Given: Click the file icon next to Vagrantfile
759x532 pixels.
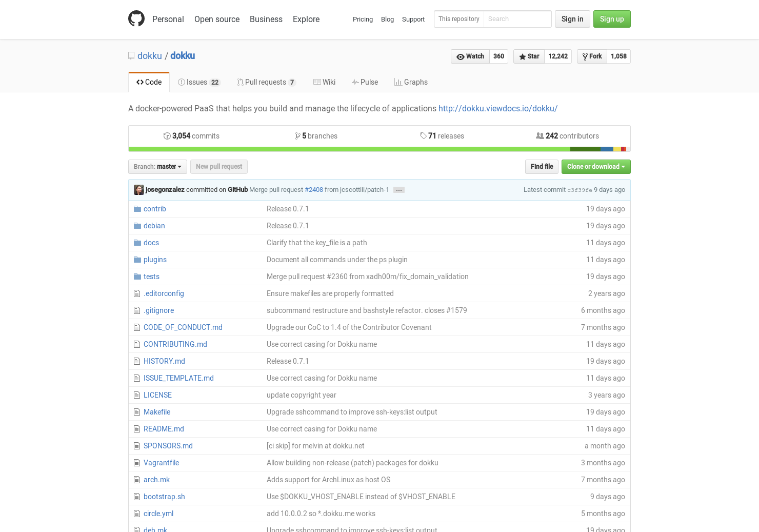Looking at the screenshot, I should (137, 463).
